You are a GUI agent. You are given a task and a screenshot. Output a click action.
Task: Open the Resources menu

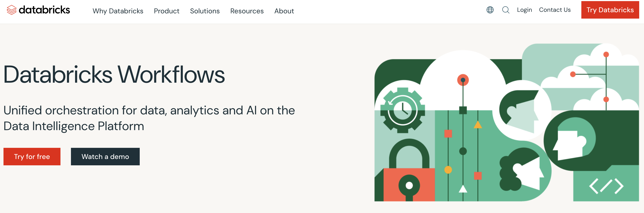(x=247, y=11)
